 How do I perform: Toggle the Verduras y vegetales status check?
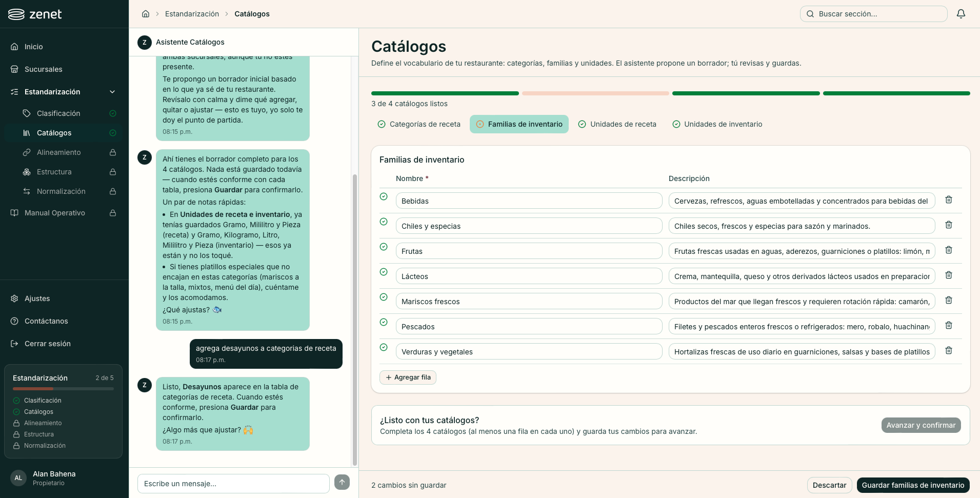click(384, 347)
